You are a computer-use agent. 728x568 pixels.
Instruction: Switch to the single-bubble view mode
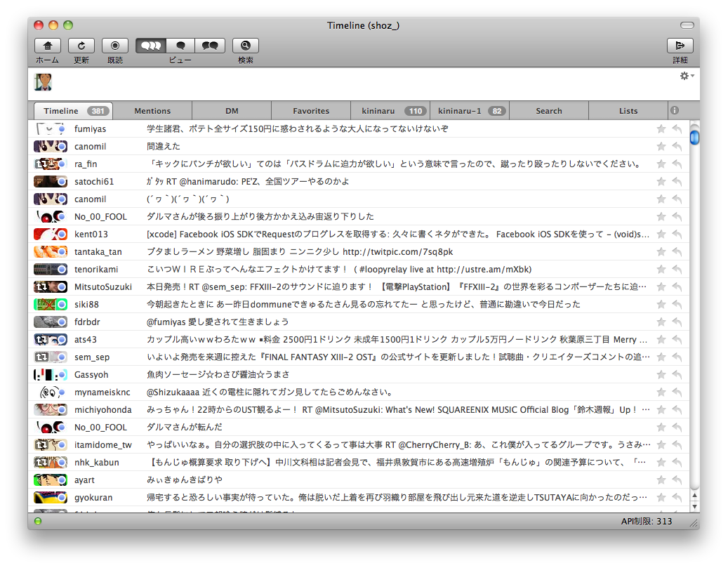coord(180,46)
